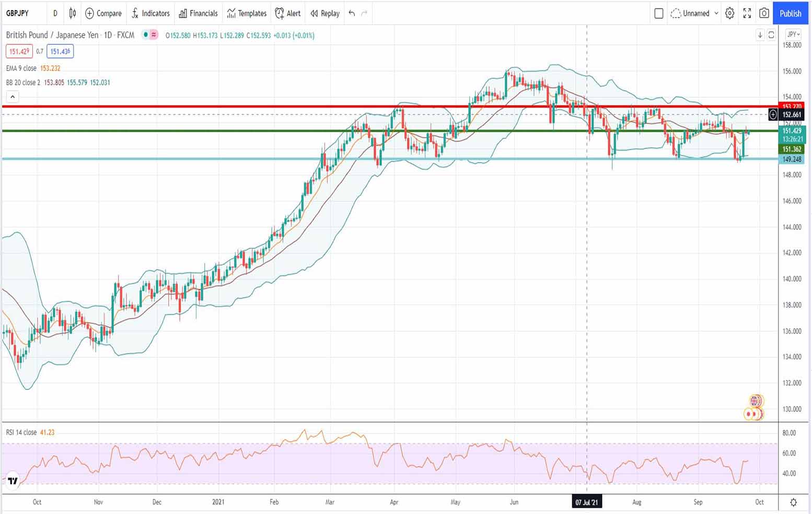Click the Publish button
Image resolution: width=812 pixels, height=514 pixels.
pos(790,14)
